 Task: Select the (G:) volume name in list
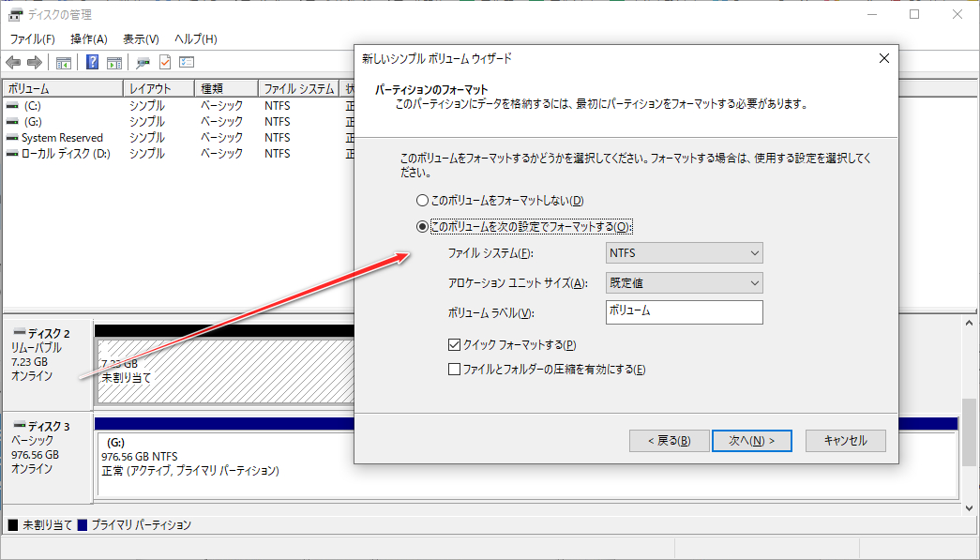coord(33,121)
